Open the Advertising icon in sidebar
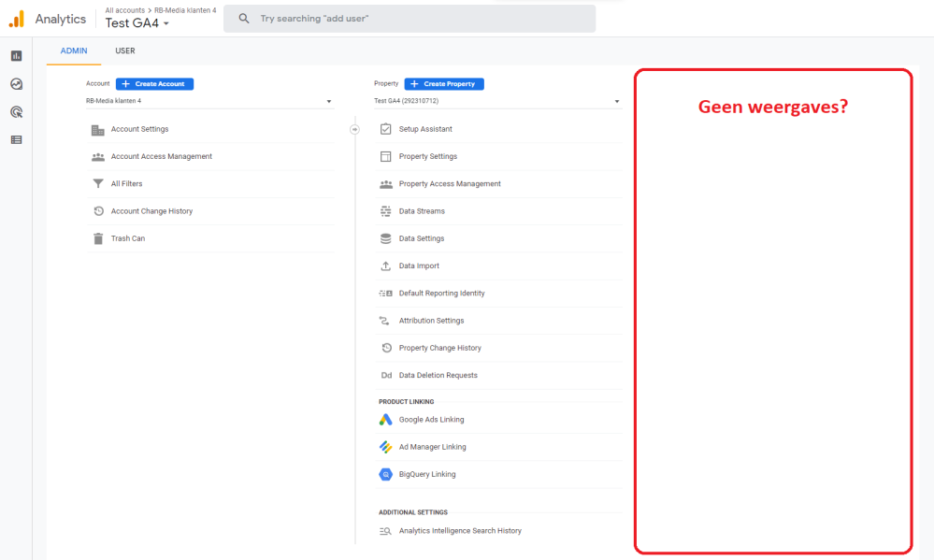Viewport: 934px width, 560px height. coord(16,112)
